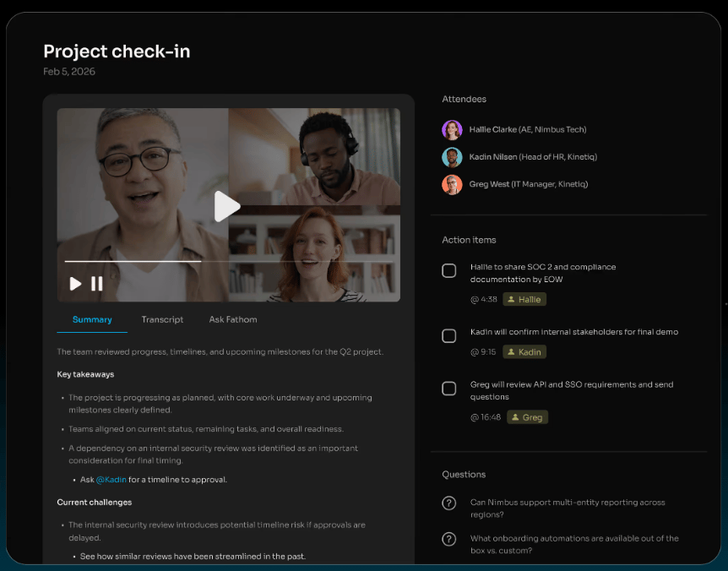The image size is (728, 571).
Task: Click attendee name Hallie Clarke (AE, Nimbus Tech)
Action: tap(528, 129)
